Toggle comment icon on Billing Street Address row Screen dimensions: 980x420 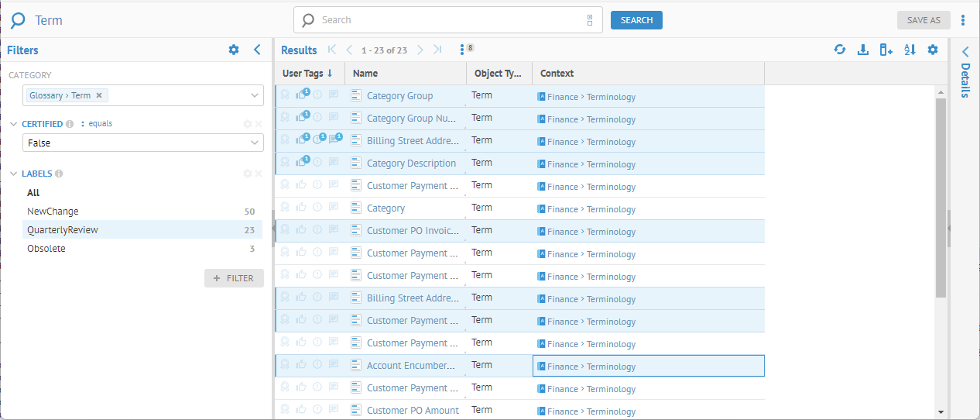(x=334, y=141)
